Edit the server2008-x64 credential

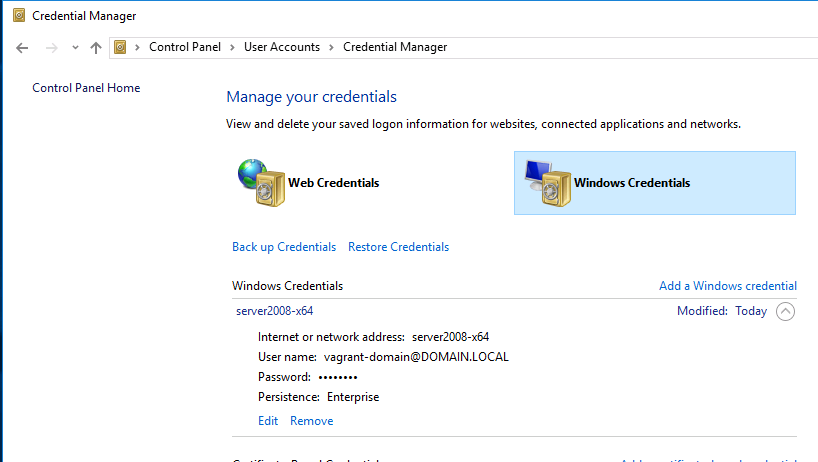(268, 421)
